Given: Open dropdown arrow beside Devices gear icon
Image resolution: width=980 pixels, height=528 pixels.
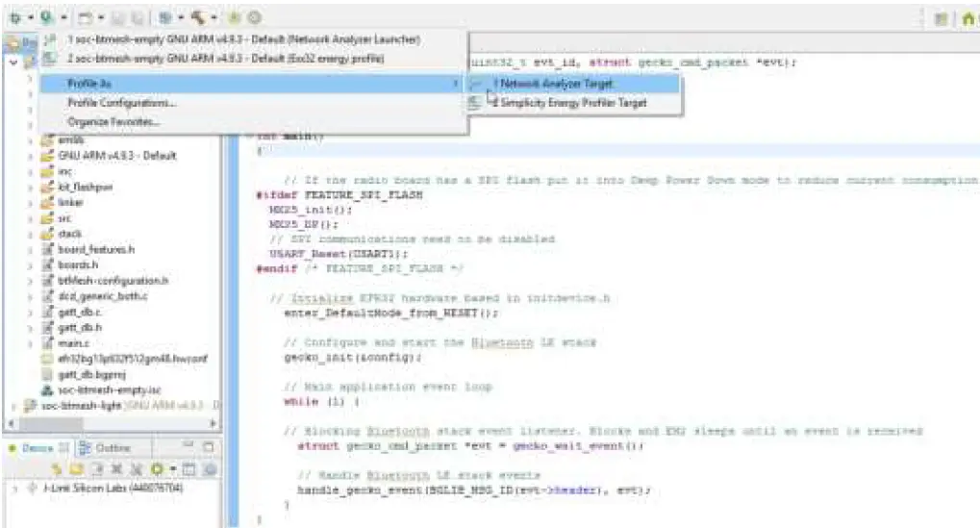Looking at the screenshot, I should (x=173, y=468).
